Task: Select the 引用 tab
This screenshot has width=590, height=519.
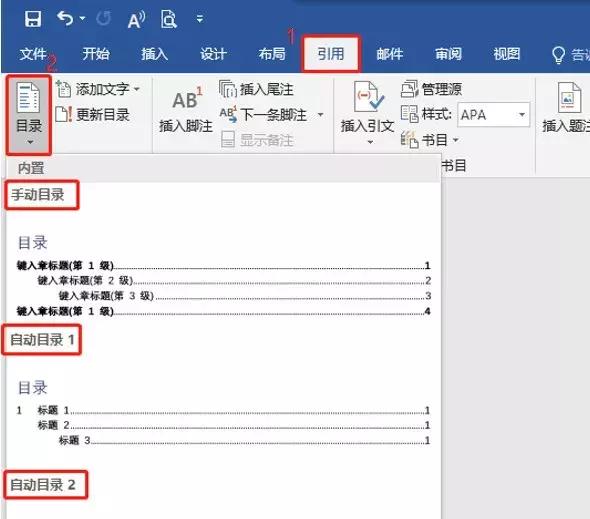Action: (x=331, y=54)
